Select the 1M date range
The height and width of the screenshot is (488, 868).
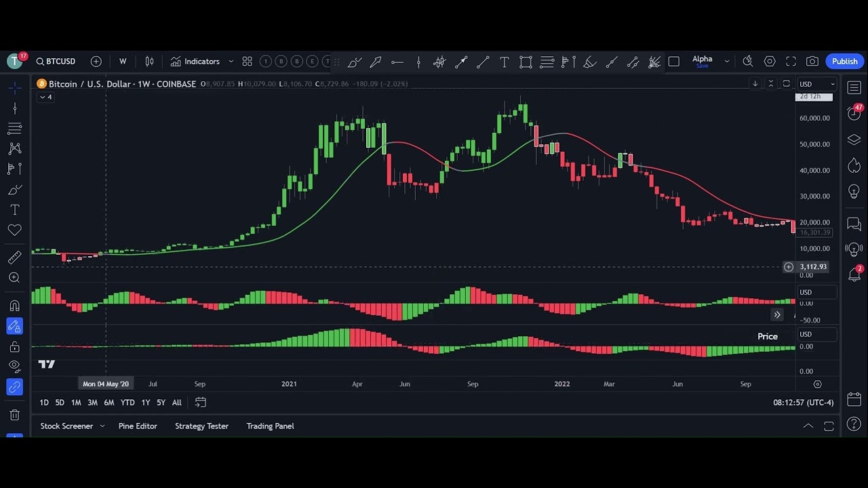pos(76,403)
